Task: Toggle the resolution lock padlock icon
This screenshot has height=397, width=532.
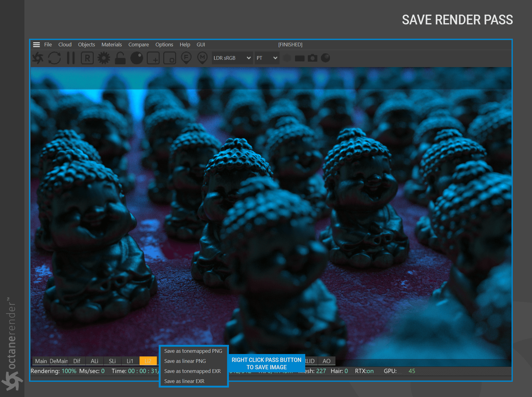Action: pyautogui.click(x=120, y=58)
